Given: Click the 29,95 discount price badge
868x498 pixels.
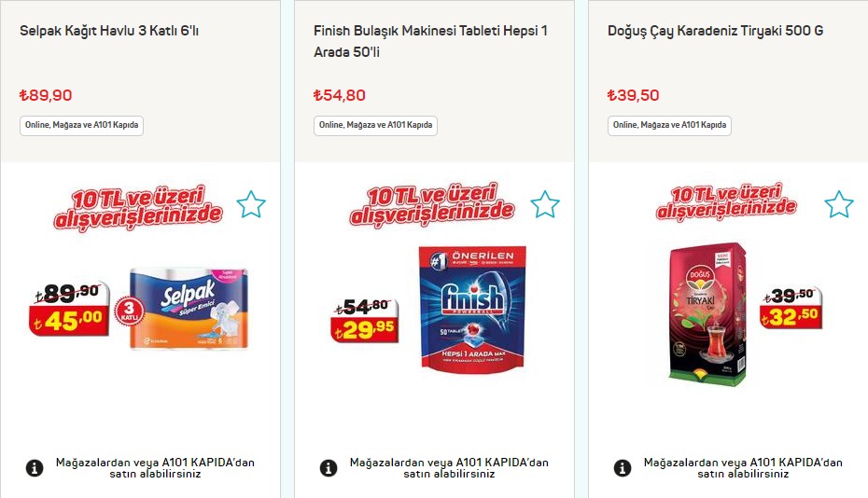Looking at the screenshot, I should pos(364,330).
